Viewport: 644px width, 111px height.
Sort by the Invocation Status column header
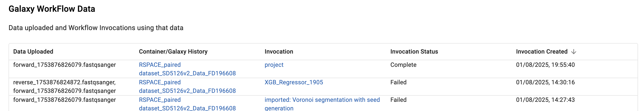click(414, 52)
